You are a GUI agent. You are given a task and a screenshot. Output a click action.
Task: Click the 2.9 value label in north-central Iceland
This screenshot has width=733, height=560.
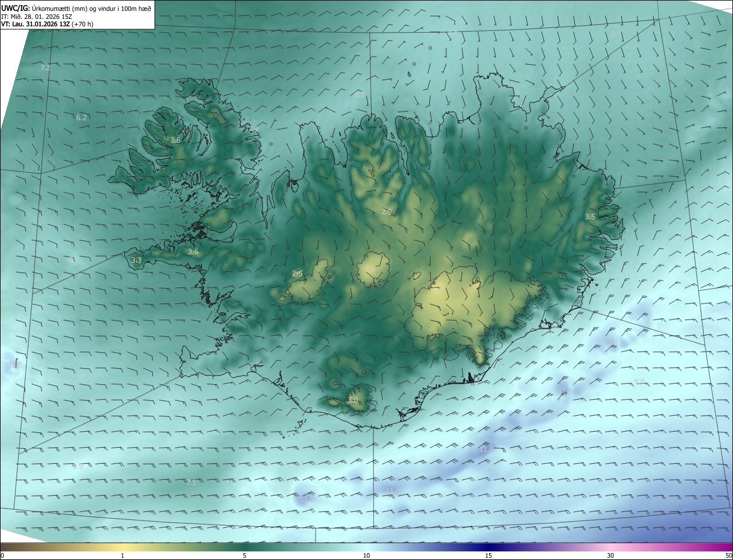click(x=387, y=211)
